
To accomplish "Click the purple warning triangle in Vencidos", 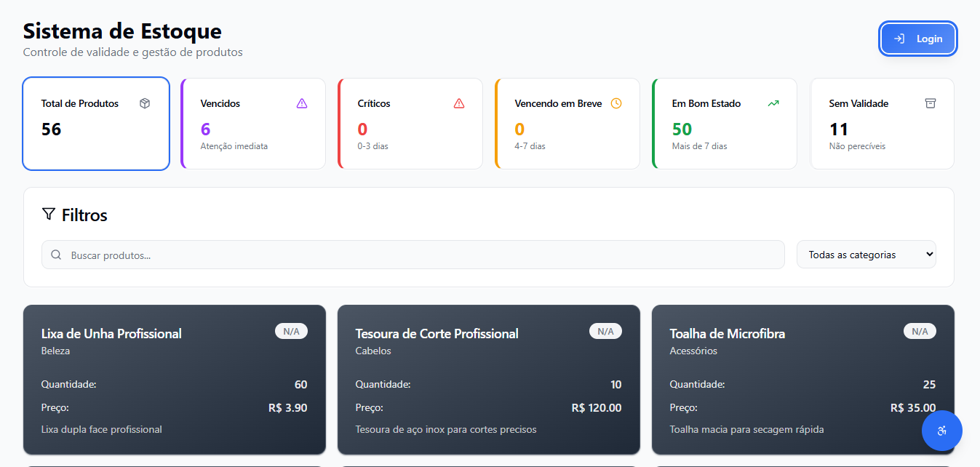I will 302,103.
